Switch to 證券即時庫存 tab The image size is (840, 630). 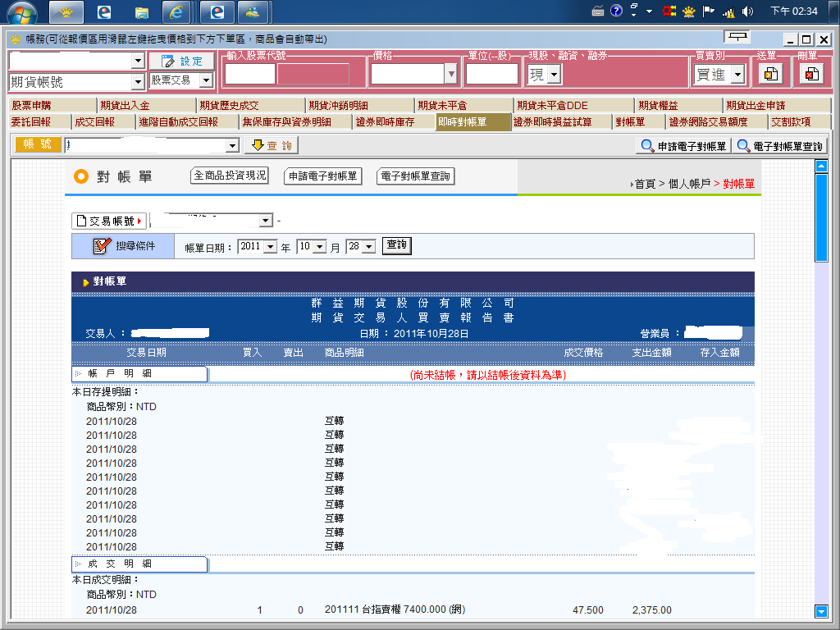click(x=395, y=122)
